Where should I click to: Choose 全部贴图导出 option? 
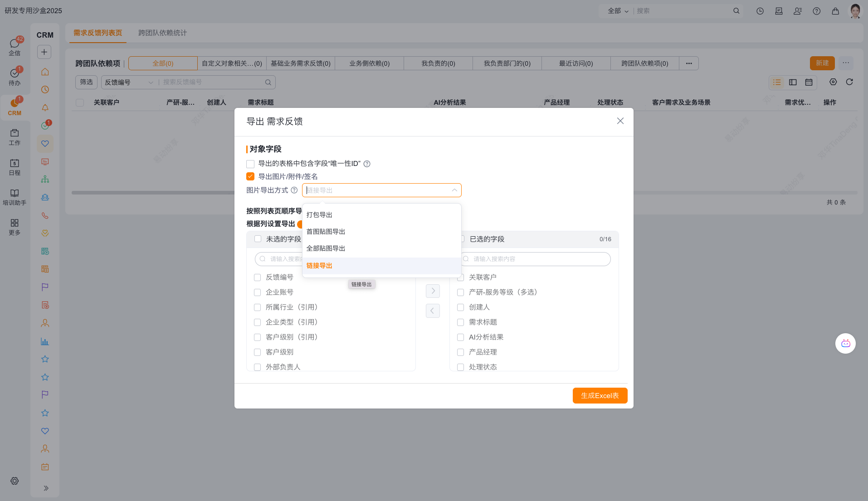tap(382, 248)
